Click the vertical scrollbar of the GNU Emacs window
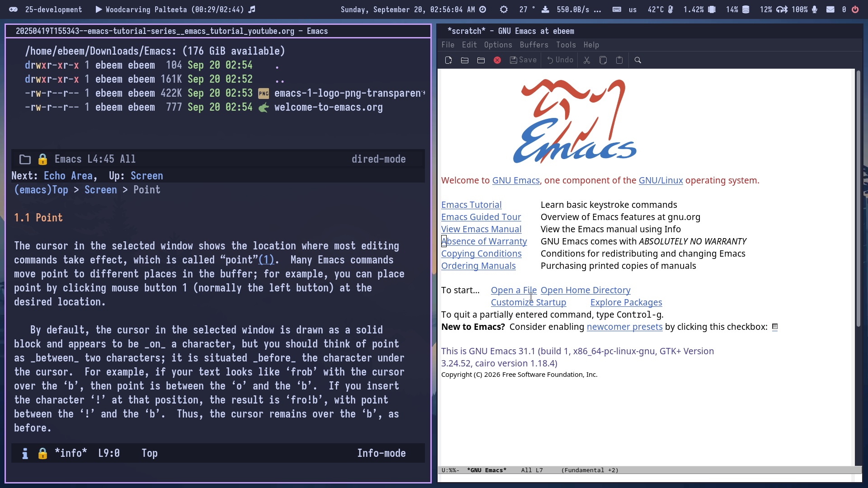Image resolution: width=868 pixels, height=488 pixels. pyautogui.click(x=858, y=199)
